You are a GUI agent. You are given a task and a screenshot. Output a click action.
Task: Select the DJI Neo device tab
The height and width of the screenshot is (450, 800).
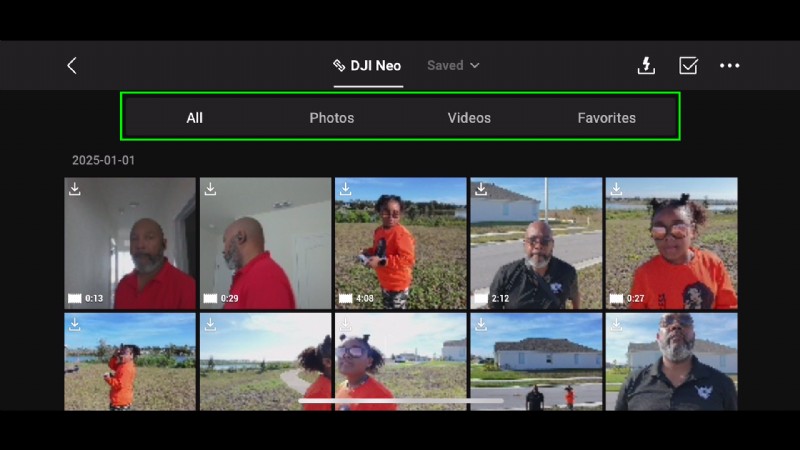368,65
